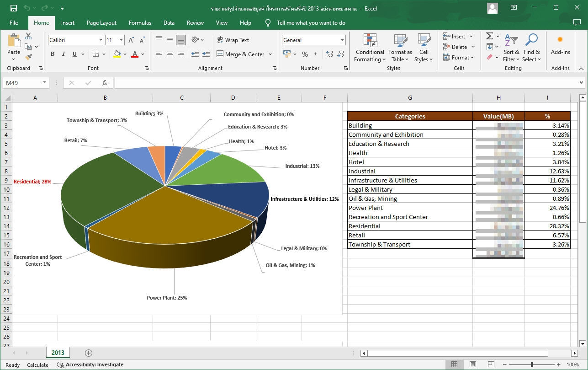This screenshot has height=370, width=588.
Task: Click the Save icon in the quick access toolbar
Action: click(14, 8)
